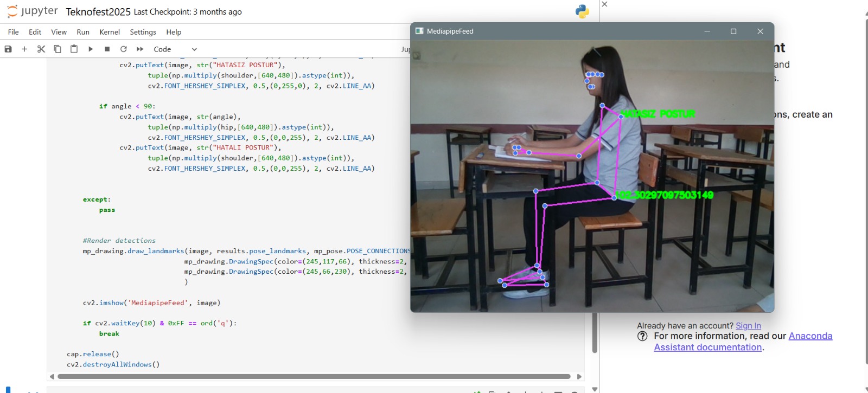This screenshot has height=393, width=868.
Task: Cut the selected cell with scissors icon
Action: click(41, 49)
